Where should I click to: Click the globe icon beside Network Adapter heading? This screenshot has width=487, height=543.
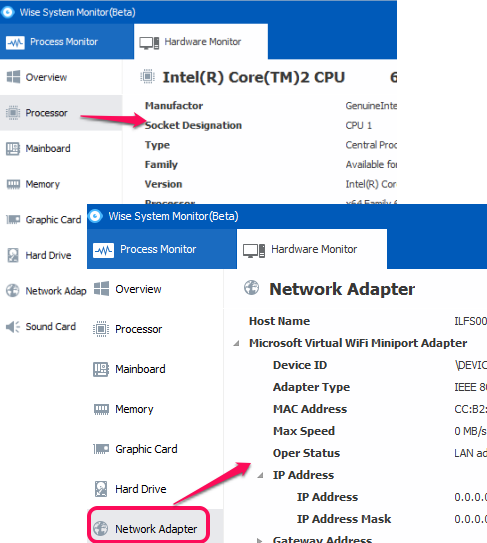point(251,287)
